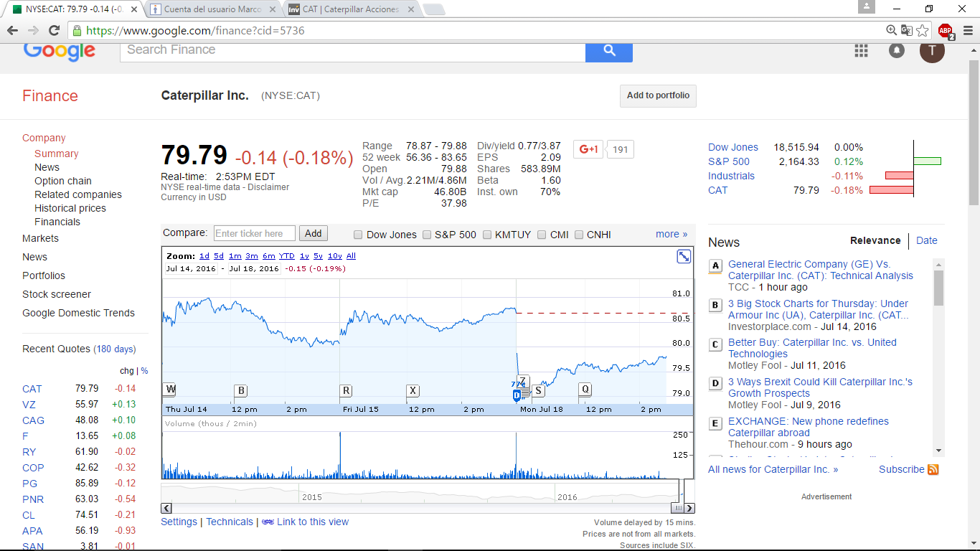Click the Google logo
980x551 pixels.
click(60, 51)
